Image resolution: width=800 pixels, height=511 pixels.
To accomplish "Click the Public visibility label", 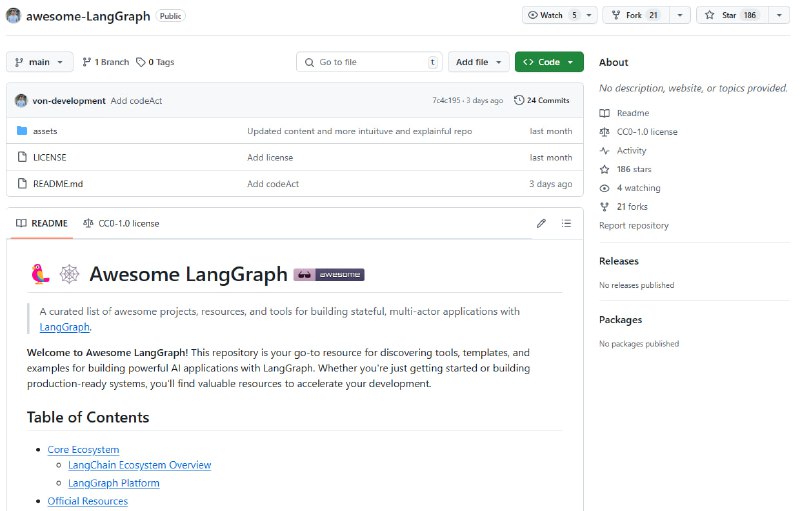I will tap(170, 16).
